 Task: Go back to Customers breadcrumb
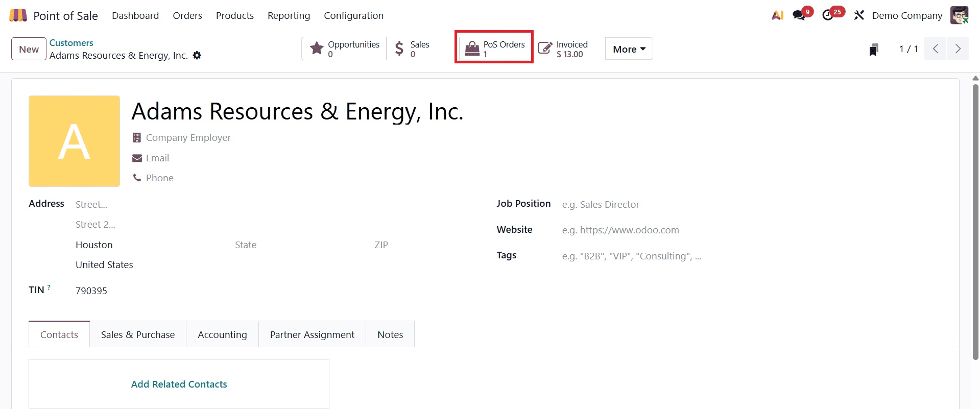[x=71, y=43]
